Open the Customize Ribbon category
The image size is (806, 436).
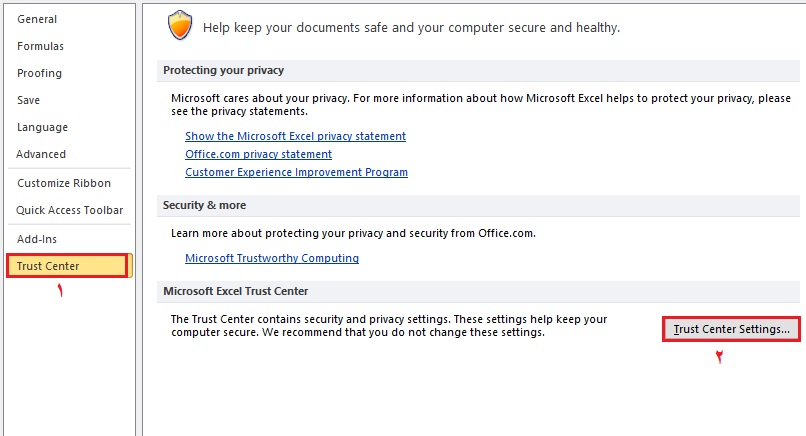tap(63, 183)
